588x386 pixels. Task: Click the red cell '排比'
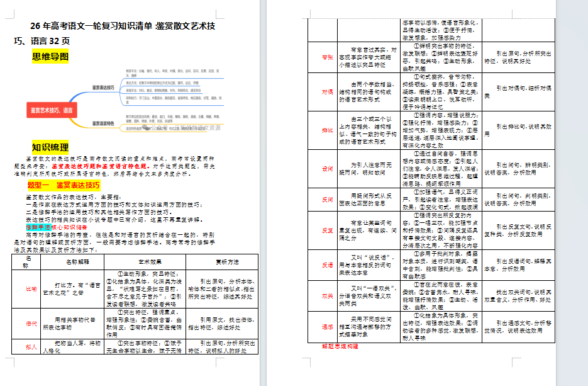tap(328, 130)
